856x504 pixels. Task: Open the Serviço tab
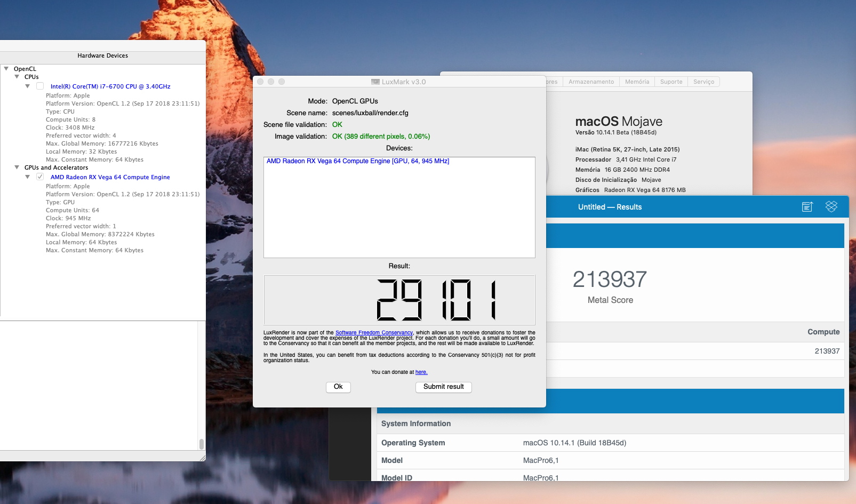click(x=703, y=82)
